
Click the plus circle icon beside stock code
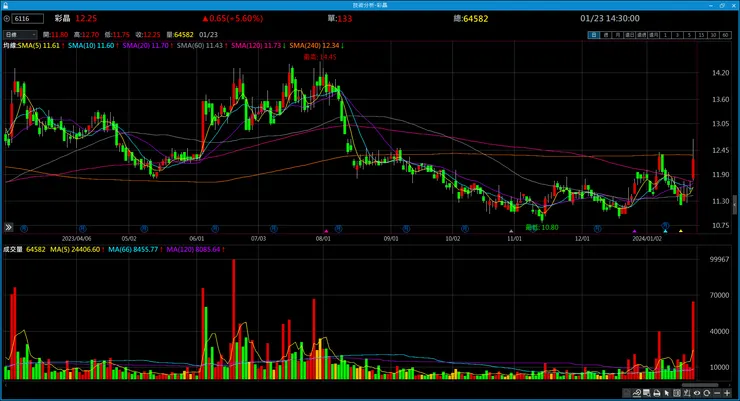7,19
